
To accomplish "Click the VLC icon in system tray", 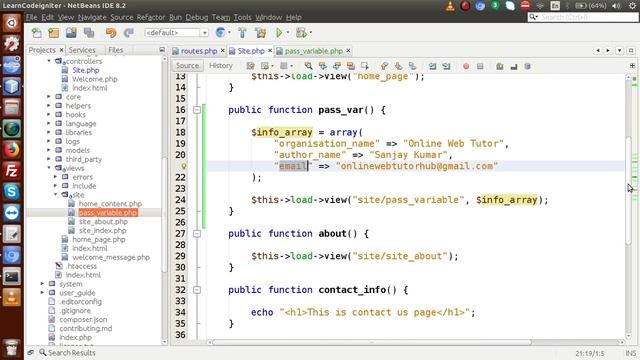I will [450, 6].
